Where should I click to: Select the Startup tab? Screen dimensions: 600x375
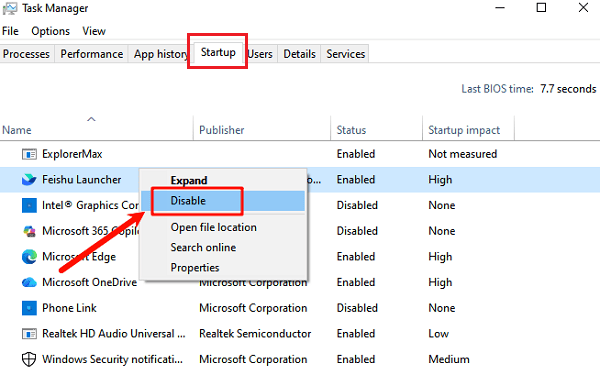coord(218,52)
